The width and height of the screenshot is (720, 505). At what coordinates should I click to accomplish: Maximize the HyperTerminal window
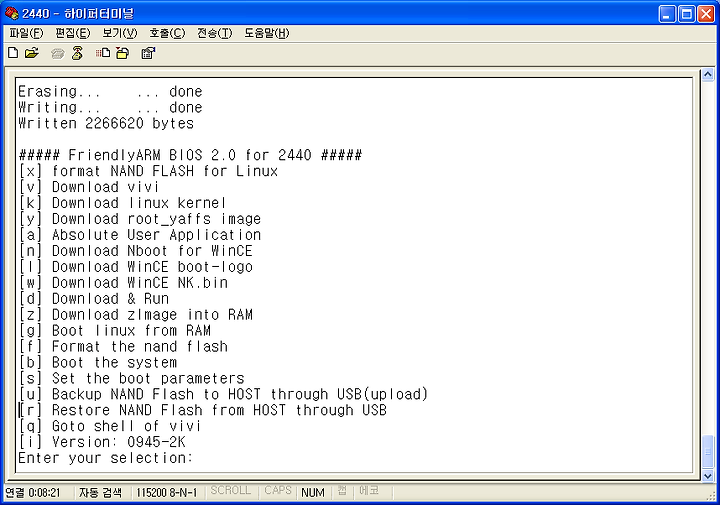coord(686,14)
